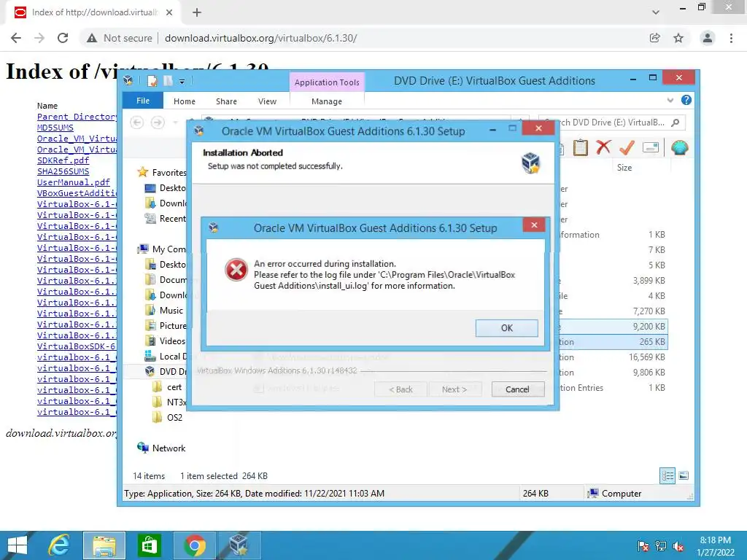Click OK in the error dialog
747x560 pixels.
pyautogui.click(x=506, y=327)
